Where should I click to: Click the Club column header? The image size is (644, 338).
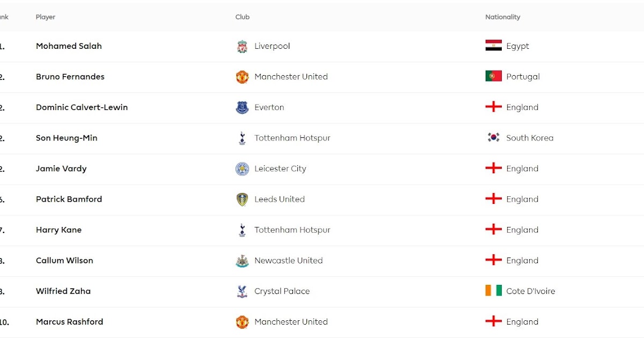[x=243, y=17]
